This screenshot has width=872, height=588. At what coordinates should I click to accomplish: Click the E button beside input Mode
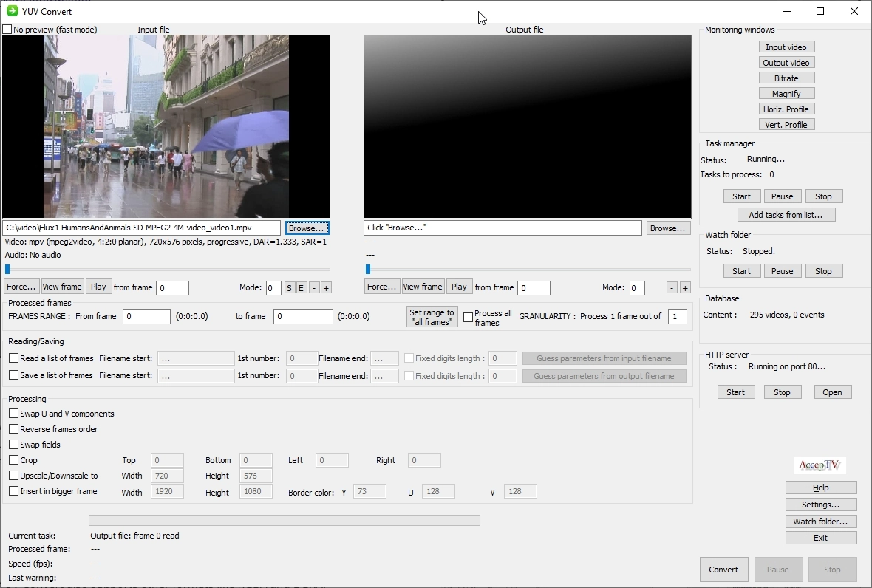click(x=302, y=288)
